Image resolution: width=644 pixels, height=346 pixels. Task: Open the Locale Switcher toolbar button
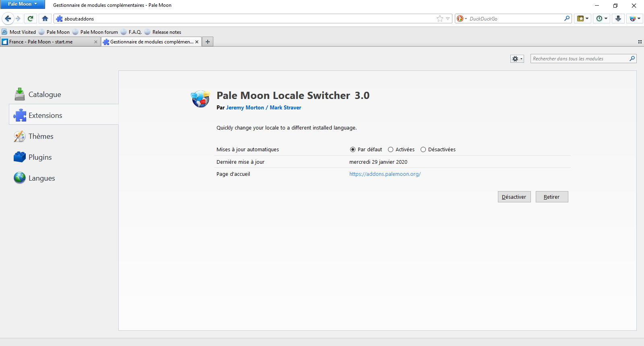pos(635,19)
